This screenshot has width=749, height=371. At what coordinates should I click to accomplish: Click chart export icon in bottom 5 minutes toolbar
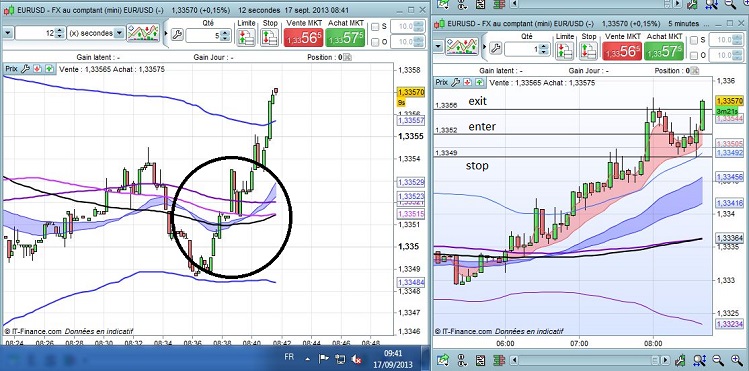tap(444, 360)
